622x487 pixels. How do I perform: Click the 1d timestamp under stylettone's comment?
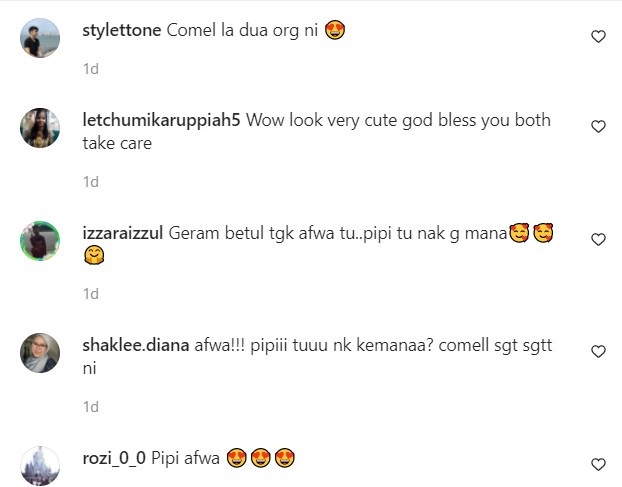click(x=91, y=69)
